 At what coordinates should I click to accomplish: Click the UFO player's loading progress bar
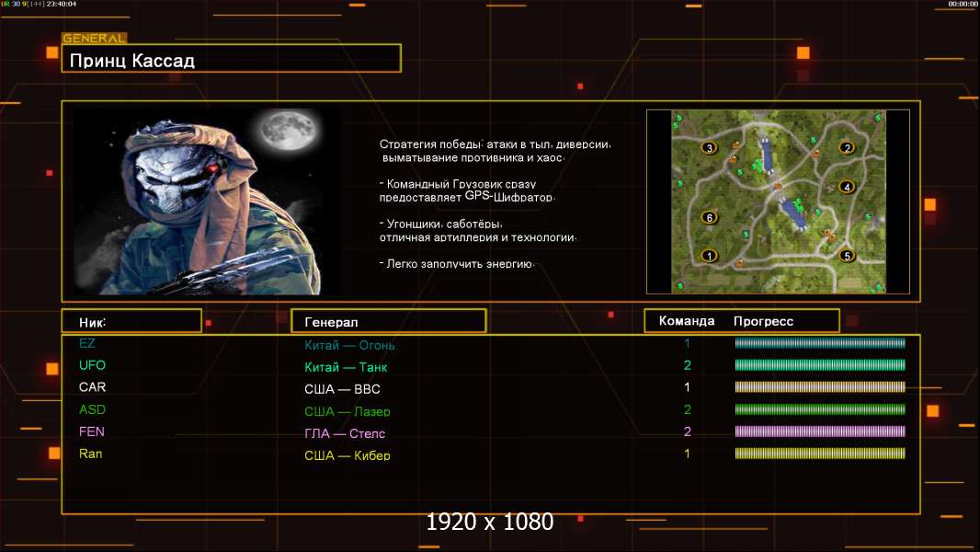coord(820,364)
